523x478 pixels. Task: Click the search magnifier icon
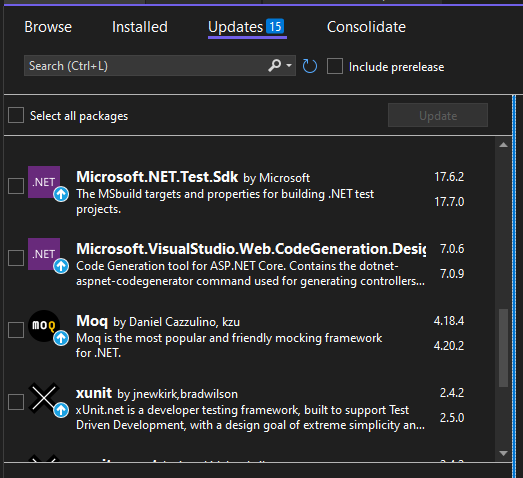click(275, 65)
